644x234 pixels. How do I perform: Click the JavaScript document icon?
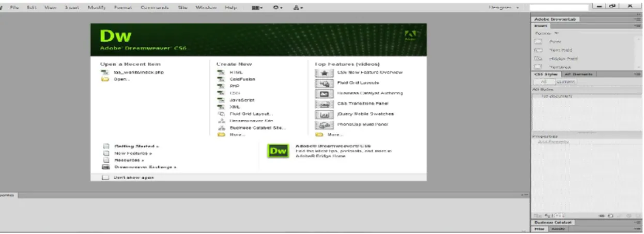[x=221, y=100]
